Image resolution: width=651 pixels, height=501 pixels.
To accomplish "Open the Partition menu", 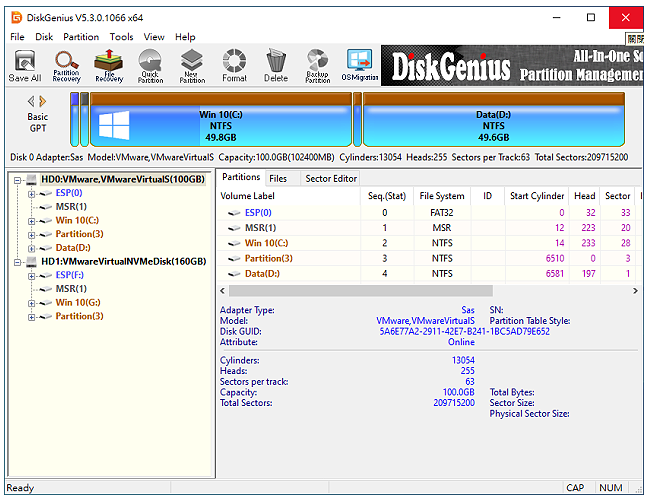I will tap(81, 37).
